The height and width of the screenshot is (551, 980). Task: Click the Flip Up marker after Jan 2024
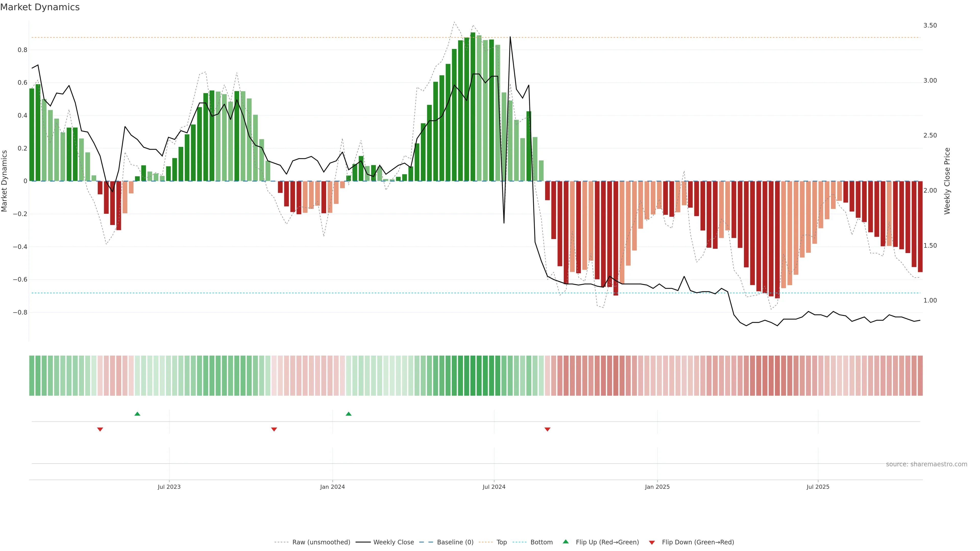(x=348, y=414)
